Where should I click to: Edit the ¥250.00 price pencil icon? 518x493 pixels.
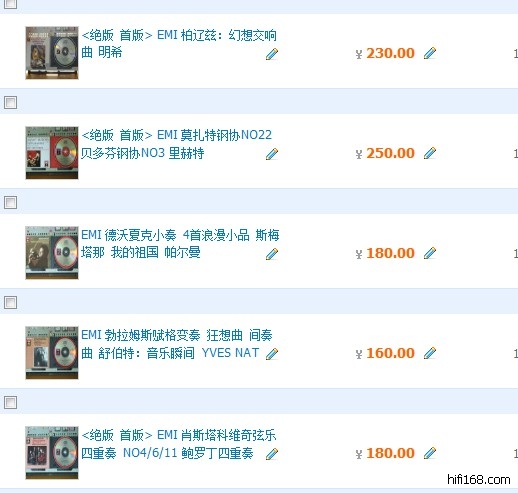[430, 153]
